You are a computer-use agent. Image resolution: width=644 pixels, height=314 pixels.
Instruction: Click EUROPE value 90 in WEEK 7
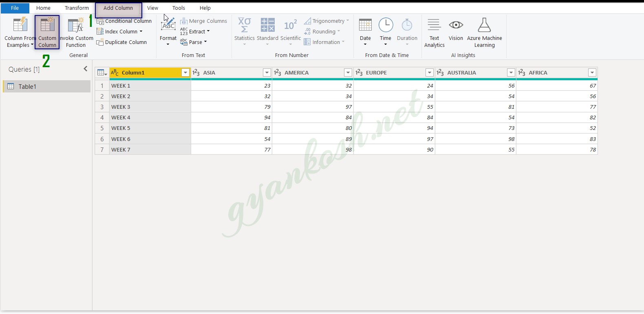coord(394,149)
